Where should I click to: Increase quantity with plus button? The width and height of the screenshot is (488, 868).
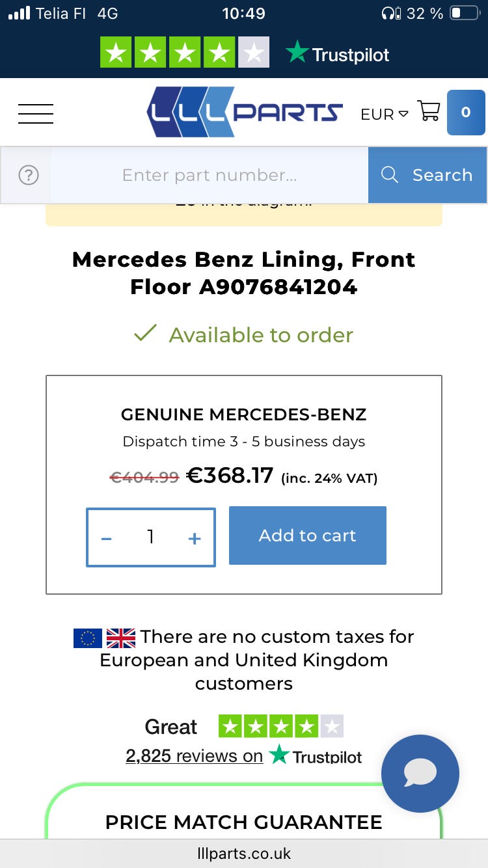pyautogui.click(x=194, y=538)
